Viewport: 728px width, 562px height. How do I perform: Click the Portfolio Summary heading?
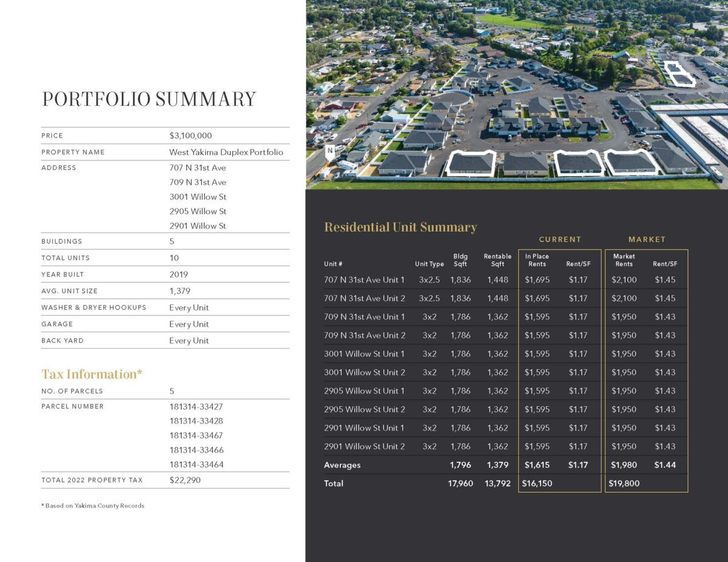(x=149, y=99)
